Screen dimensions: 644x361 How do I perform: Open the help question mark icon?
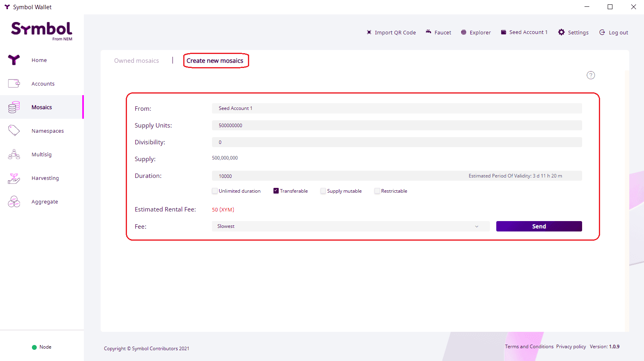pyautogui.click(x=591, y=75)
